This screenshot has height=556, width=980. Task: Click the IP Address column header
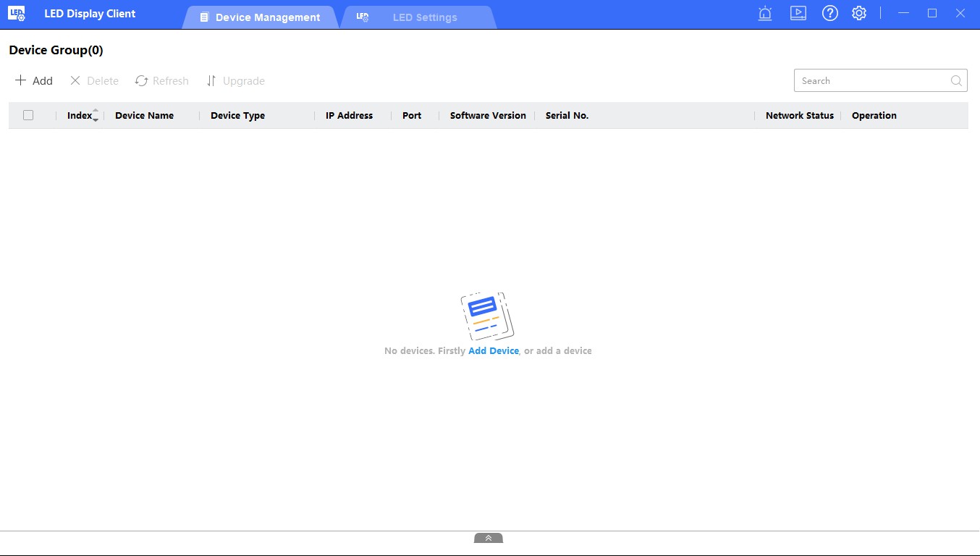tap(349, 115)
